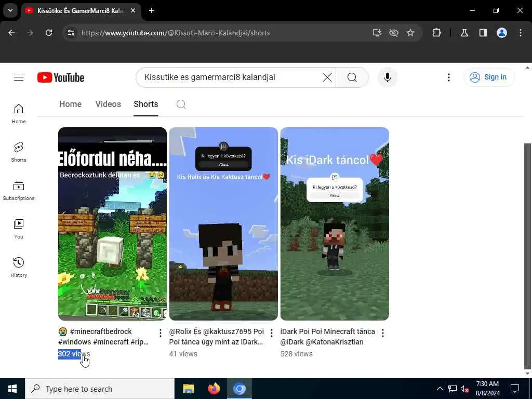Click the scrollbar down arrow

(x=527, y=374)
